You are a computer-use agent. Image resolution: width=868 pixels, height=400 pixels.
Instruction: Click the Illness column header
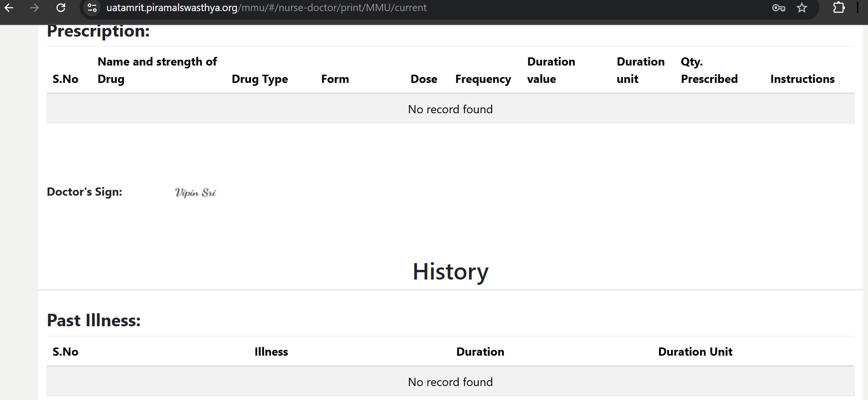271,352
